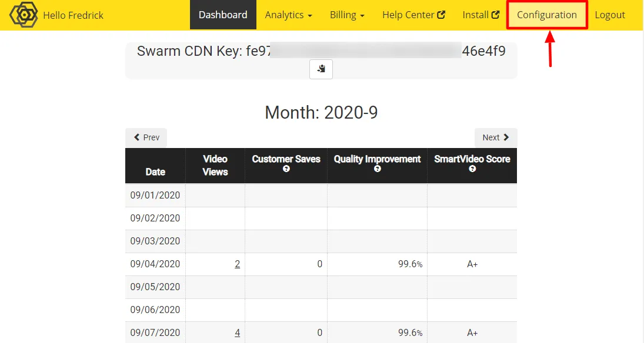Click the Swarm hexagon logo icon
Viewport: 644px width, 343px height.
(24, 15)
